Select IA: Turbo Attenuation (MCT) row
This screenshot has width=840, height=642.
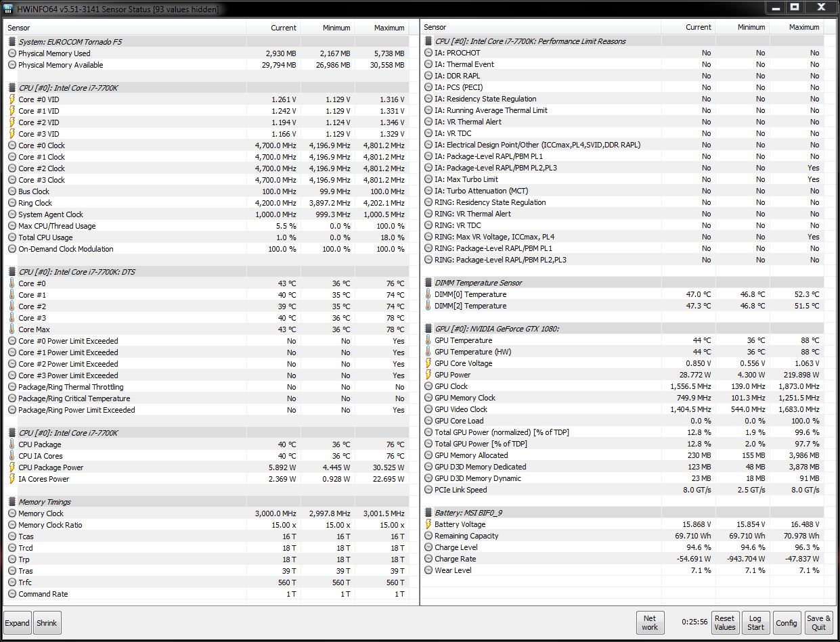pyautogui.click(x=622, y=191)
